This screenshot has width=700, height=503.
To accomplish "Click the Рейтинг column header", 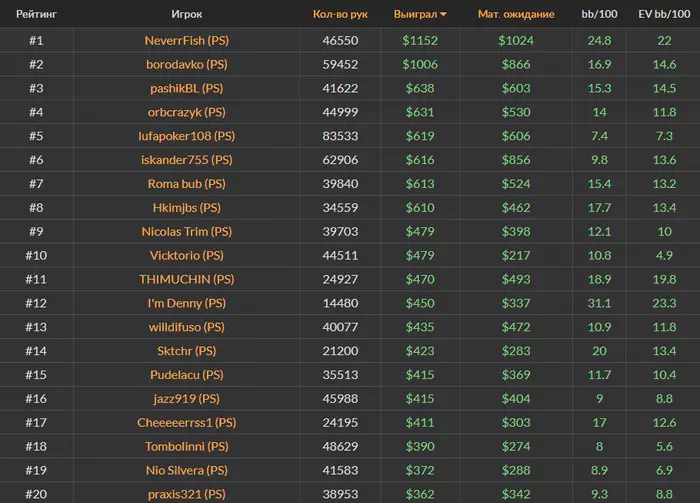I will click(x=36, y=15).
